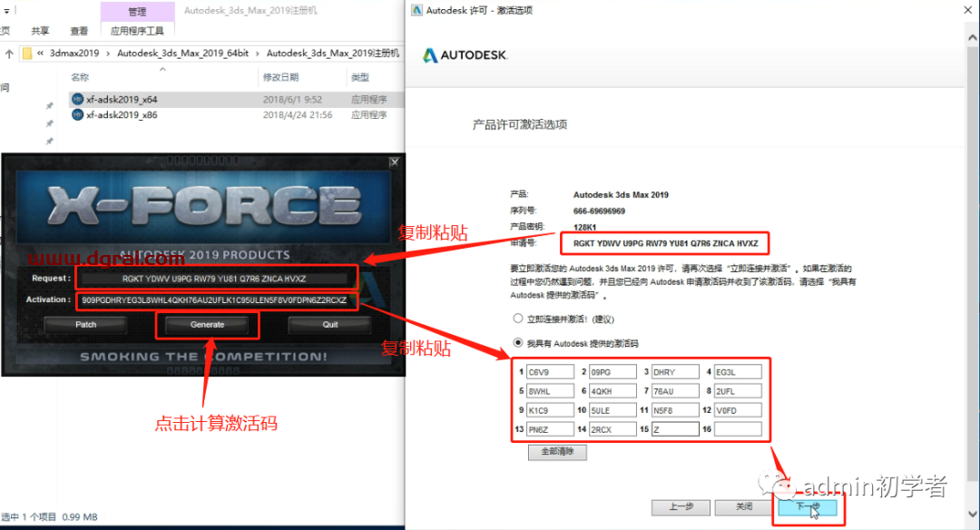Click Autodesk_3ds_Max_2019注册机 breadcrumb segment

point(333,54)
